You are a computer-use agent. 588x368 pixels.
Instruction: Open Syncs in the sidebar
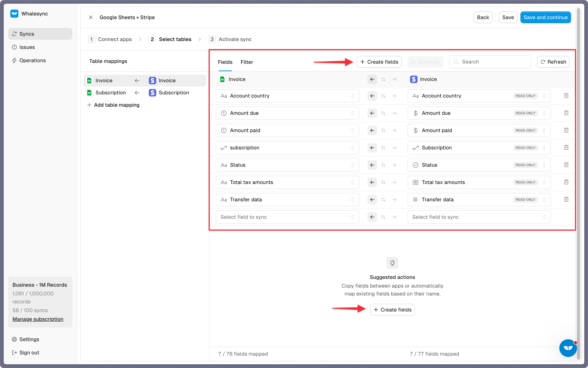pos(40,34)
